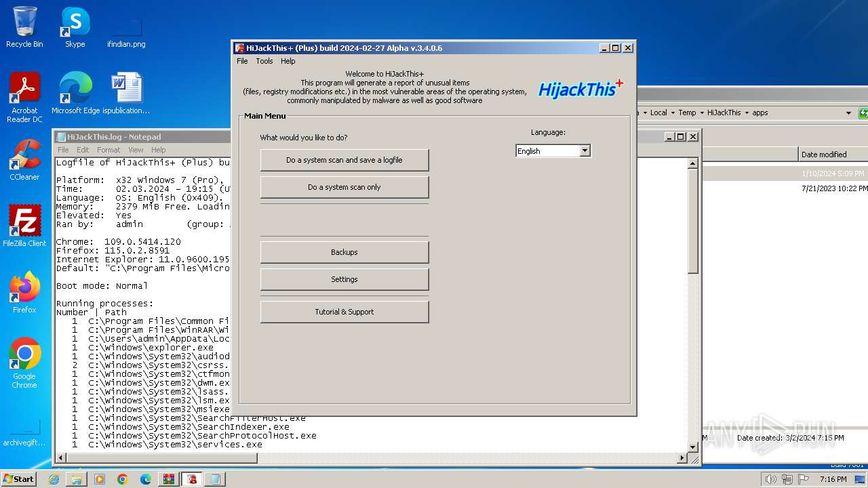868x488 pixels.
Task: Launch Microsoft Edge desktop shortcut
Action: [x=75, y=94]
